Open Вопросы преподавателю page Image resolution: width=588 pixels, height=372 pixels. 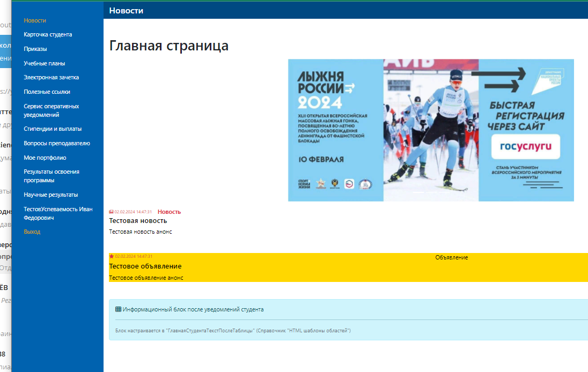point(57,143)
